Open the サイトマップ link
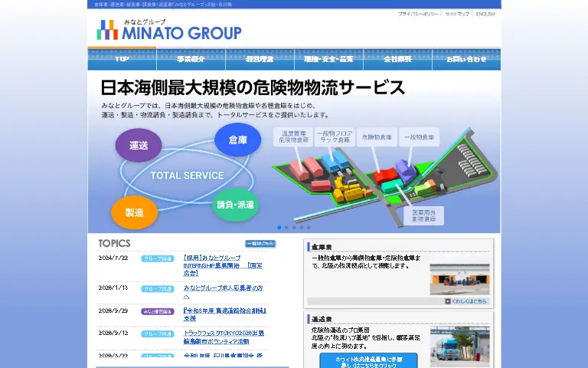The height and width of the screenshot is (368, 588). pos(457,14)
